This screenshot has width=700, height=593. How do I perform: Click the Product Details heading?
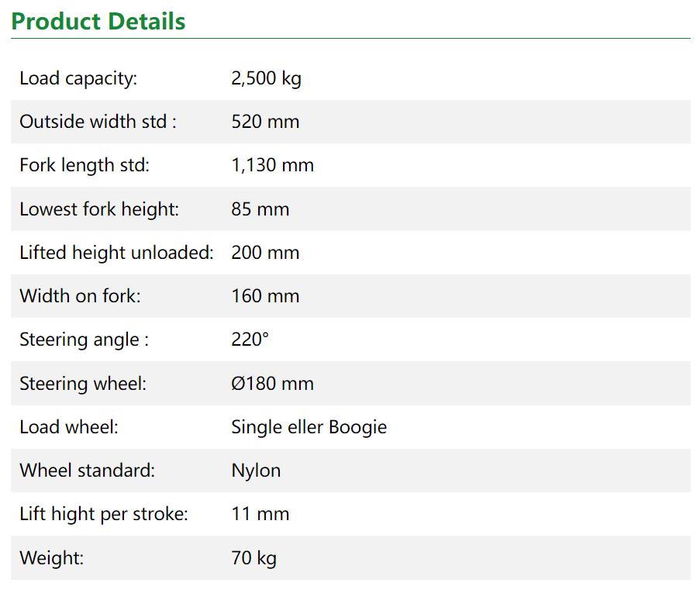tap(98, 21)
